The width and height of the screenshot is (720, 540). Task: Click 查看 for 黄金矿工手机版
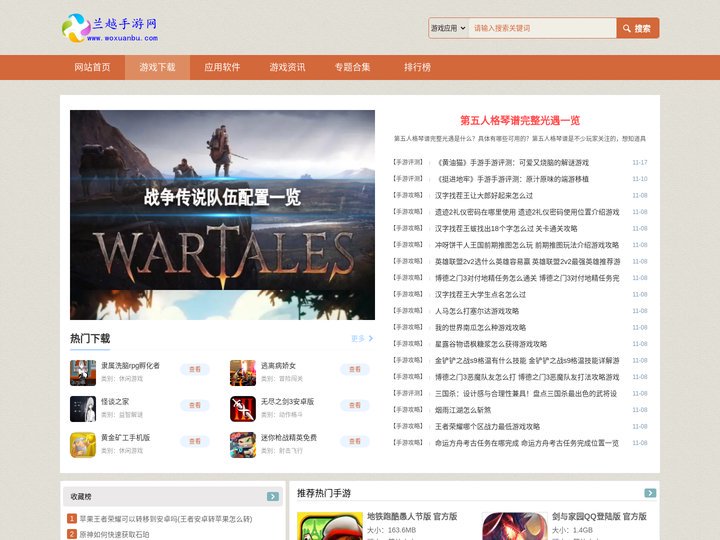point(195,441)
